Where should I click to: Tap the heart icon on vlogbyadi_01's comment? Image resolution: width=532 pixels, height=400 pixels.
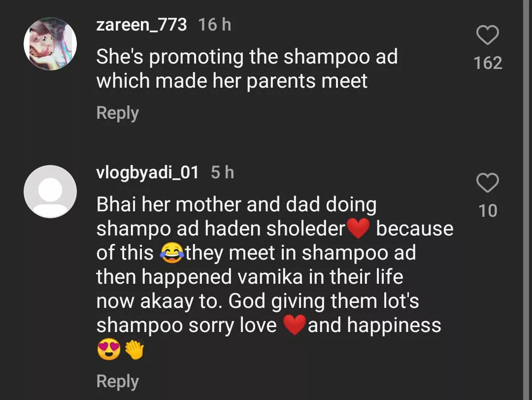coord(488,183)
